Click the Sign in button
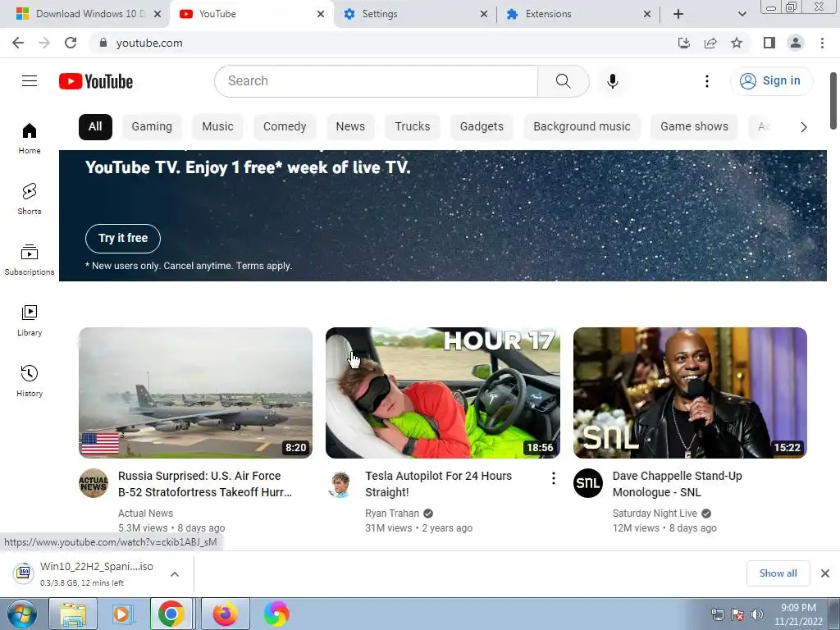This screenshot has width=840, height=630. click(x=771, y=81)
